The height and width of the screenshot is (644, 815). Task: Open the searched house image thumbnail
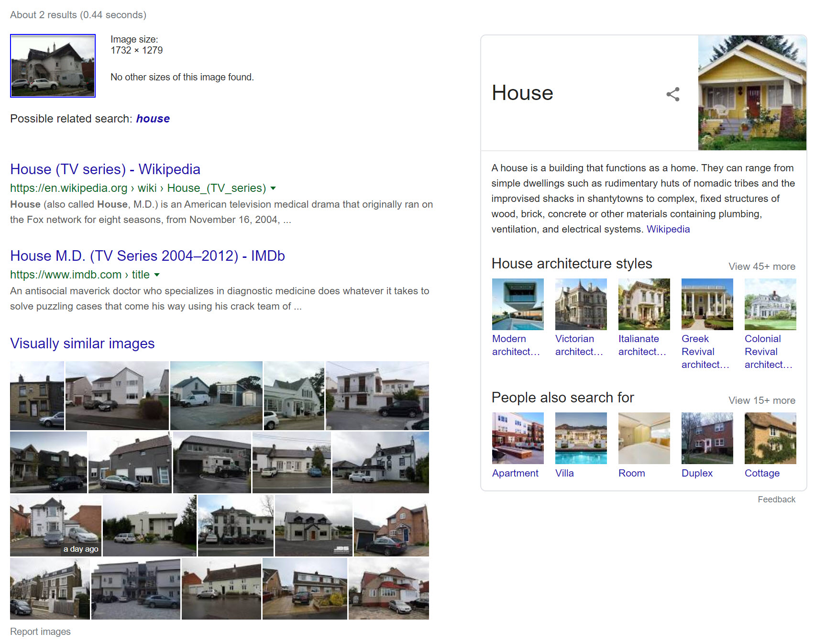point(53,66)
